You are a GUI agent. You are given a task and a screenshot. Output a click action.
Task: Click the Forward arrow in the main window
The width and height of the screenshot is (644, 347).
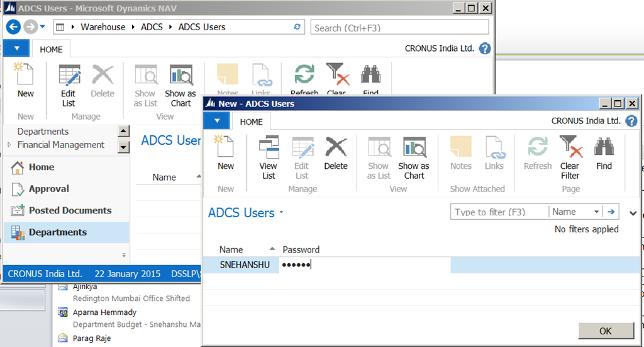pos(30,27)
